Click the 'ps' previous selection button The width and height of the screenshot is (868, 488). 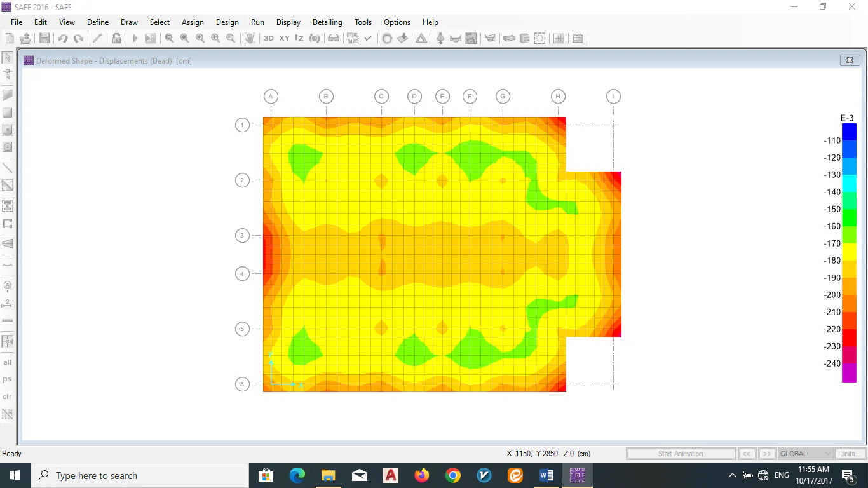coord(8,379)
